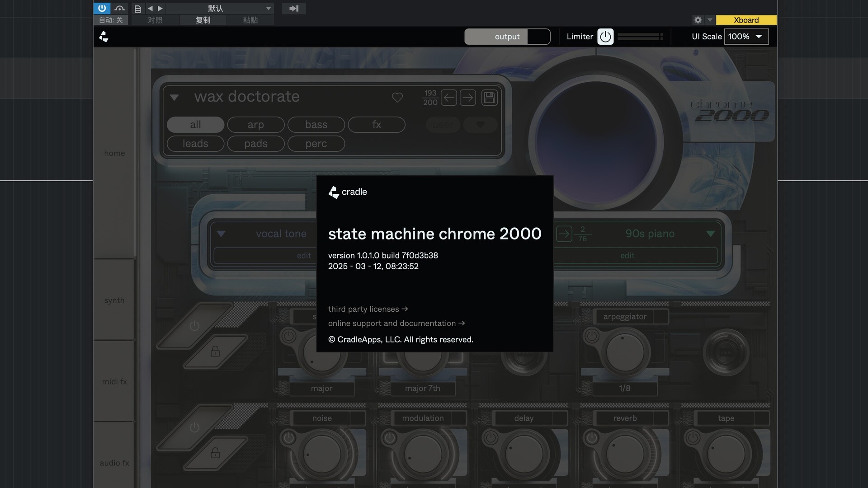Toggle the arpeggiator power button

click(592, 336)
